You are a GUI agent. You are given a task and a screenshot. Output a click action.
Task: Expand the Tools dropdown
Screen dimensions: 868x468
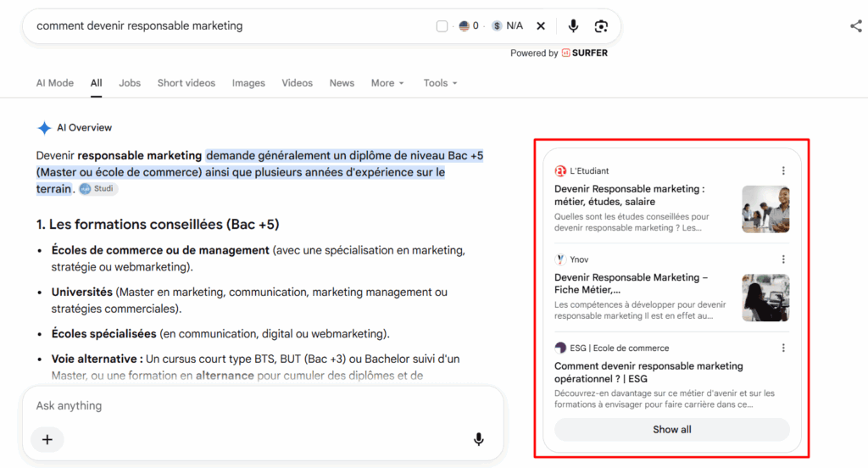coord(440,83)
